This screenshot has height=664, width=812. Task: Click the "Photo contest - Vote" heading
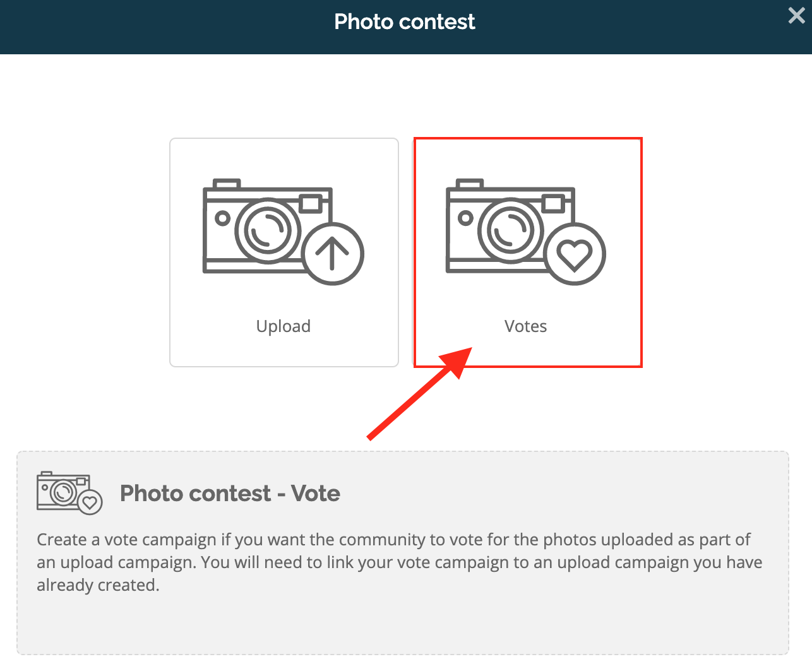click(230, 493)
